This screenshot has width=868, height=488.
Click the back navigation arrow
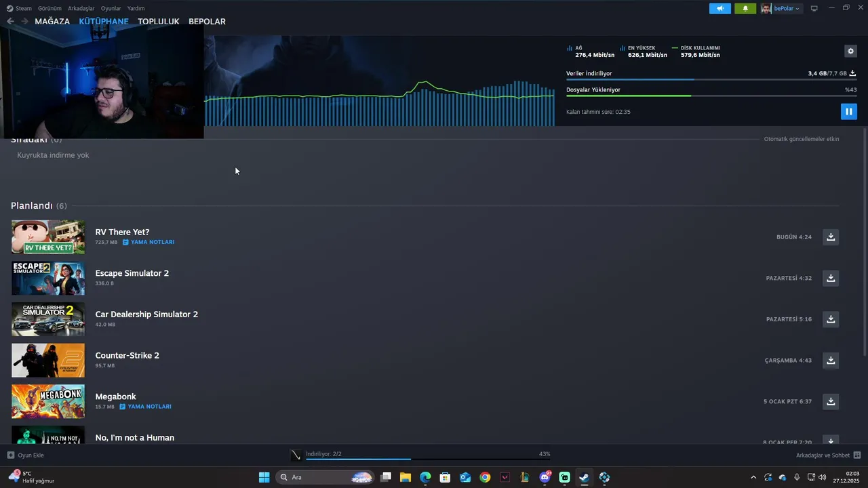click(10, 21)
